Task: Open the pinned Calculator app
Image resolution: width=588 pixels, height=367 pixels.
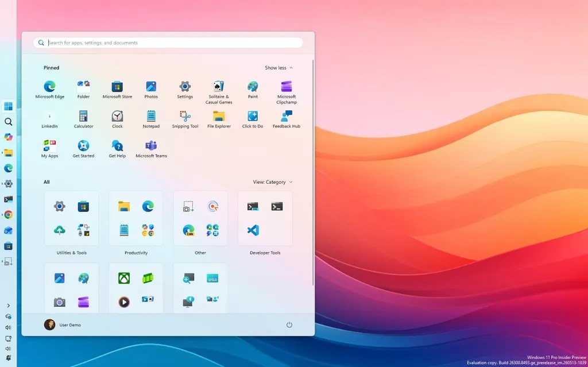Action: tap(83, 119)
